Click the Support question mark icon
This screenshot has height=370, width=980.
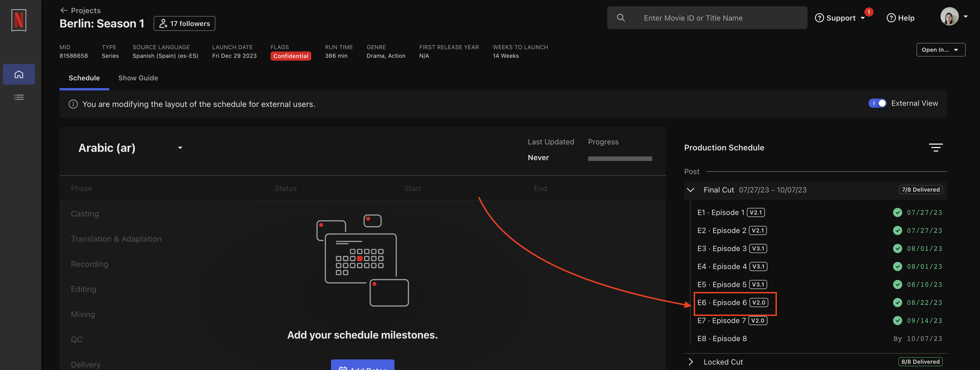pos(819,18)
